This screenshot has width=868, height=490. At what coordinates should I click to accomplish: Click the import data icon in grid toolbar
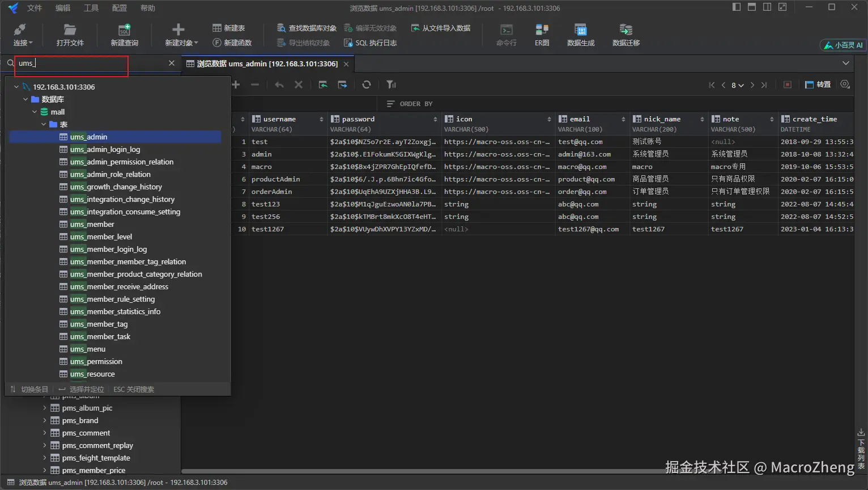click(x=323, y=85)
